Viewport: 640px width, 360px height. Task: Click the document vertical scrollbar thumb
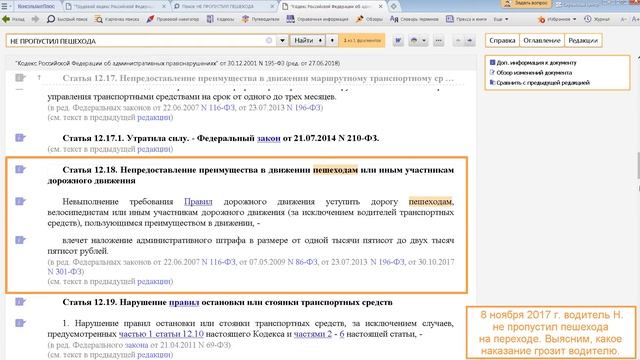(x=638, y=165)
